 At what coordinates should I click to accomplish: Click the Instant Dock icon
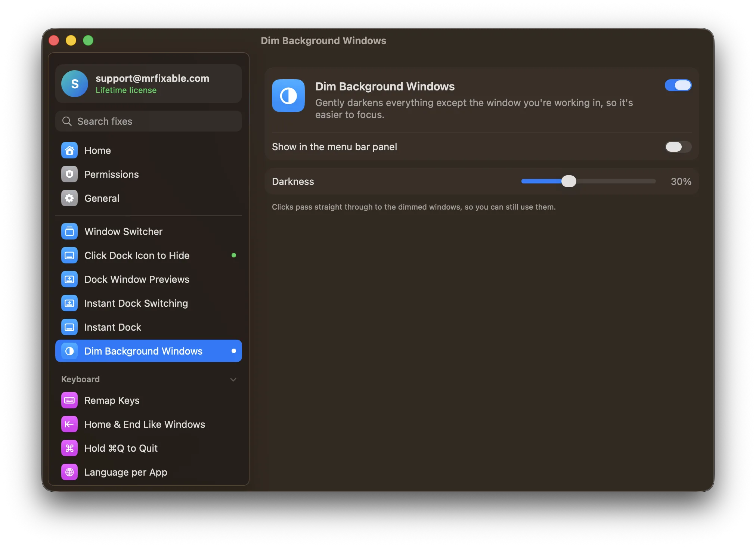[x=69, y=327]
